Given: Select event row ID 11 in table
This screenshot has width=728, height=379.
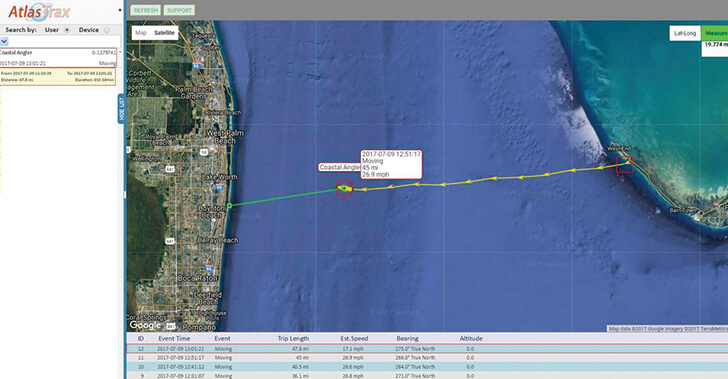Looking at the screenshot, I should click(x=427, y=358).
